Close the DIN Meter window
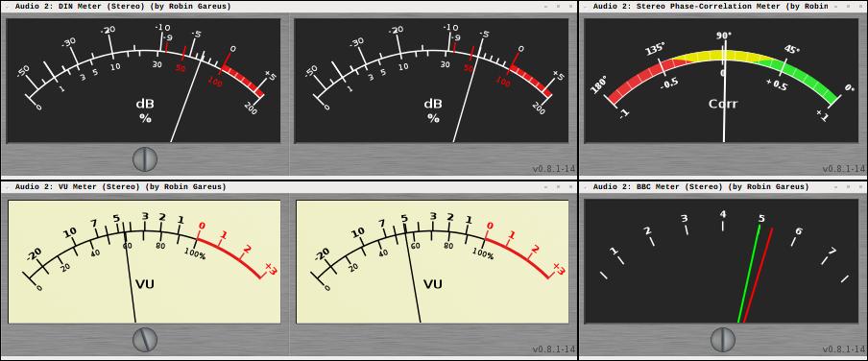The height and width of the screenshot is (361, 868). click(569, 6)
